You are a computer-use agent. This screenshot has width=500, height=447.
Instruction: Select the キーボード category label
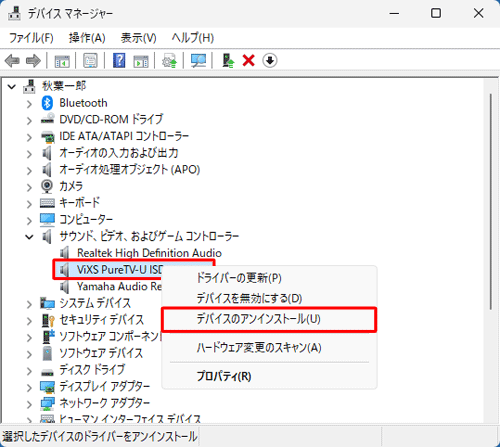pyautogui.click(x=79, y=202)
